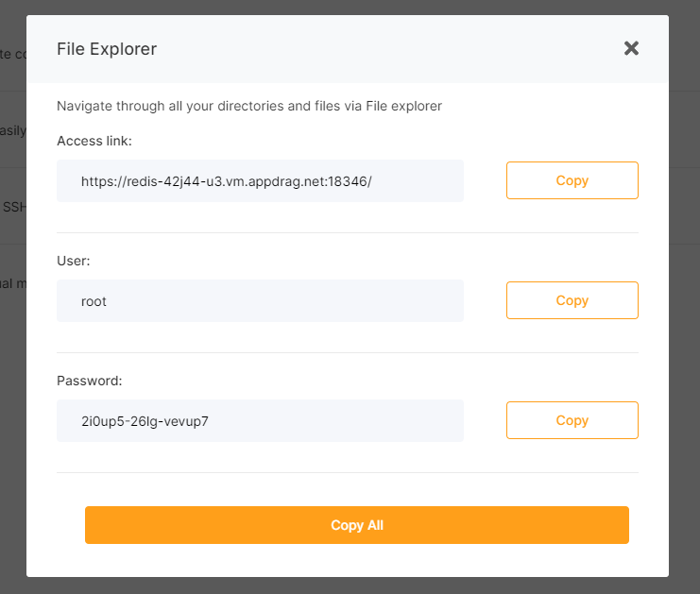Screen dimensions: 700x594
Task: Click the dimmed backdrop below the dialog
Action: (x=350, y=586)
